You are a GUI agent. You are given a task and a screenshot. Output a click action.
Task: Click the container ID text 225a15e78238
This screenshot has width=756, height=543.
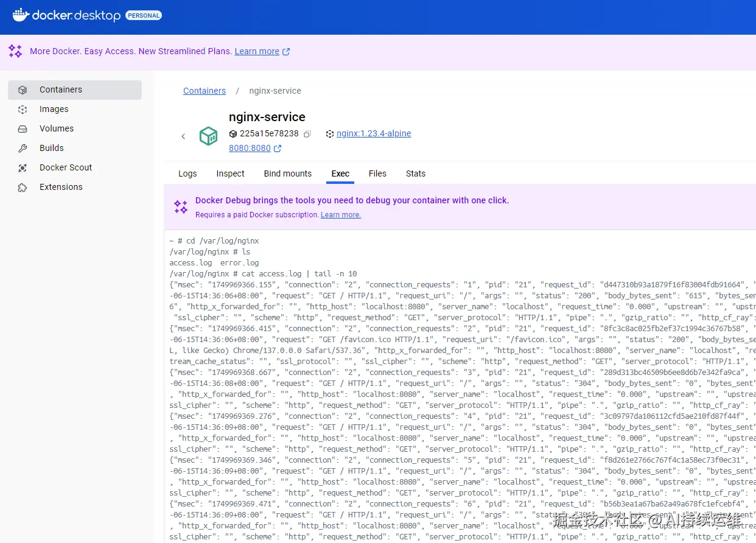click(x=269, y=133)
